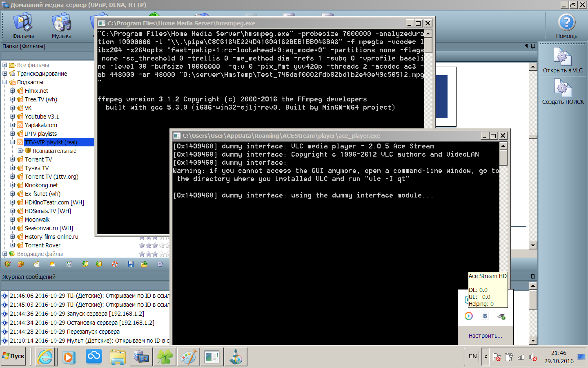Click the Настроить... link in tray popup
The height and width of the screenshot is (368, 588).
pyautogui.click(x=485, y=336)
